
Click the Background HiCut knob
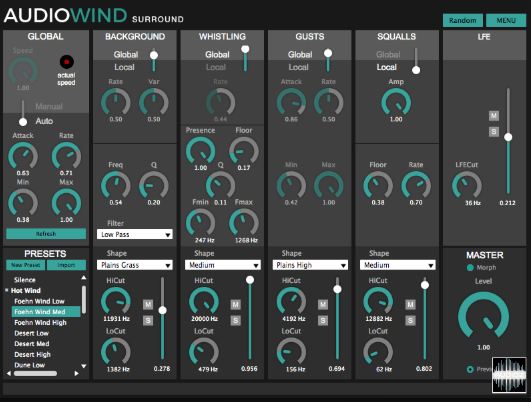[116, 301]
